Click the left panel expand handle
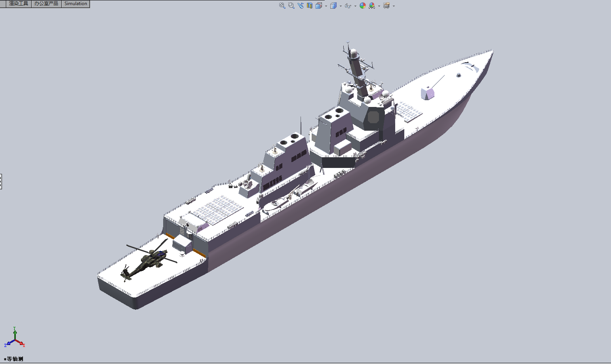The image size is (611, 364). 1,181
